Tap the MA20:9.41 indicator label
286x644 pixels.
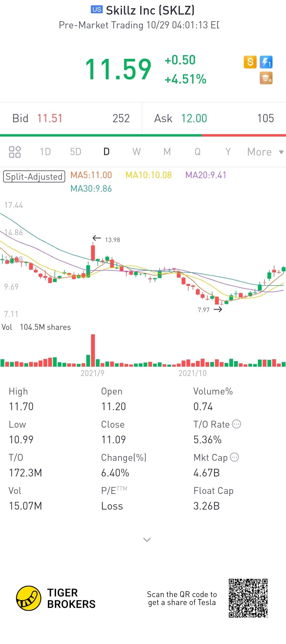206,175
